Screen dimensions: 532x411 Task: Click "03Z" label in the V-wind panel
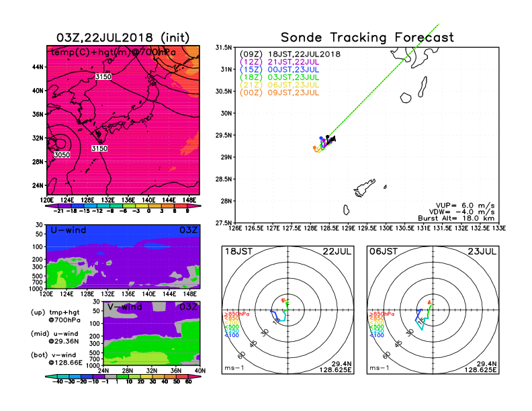188,307
